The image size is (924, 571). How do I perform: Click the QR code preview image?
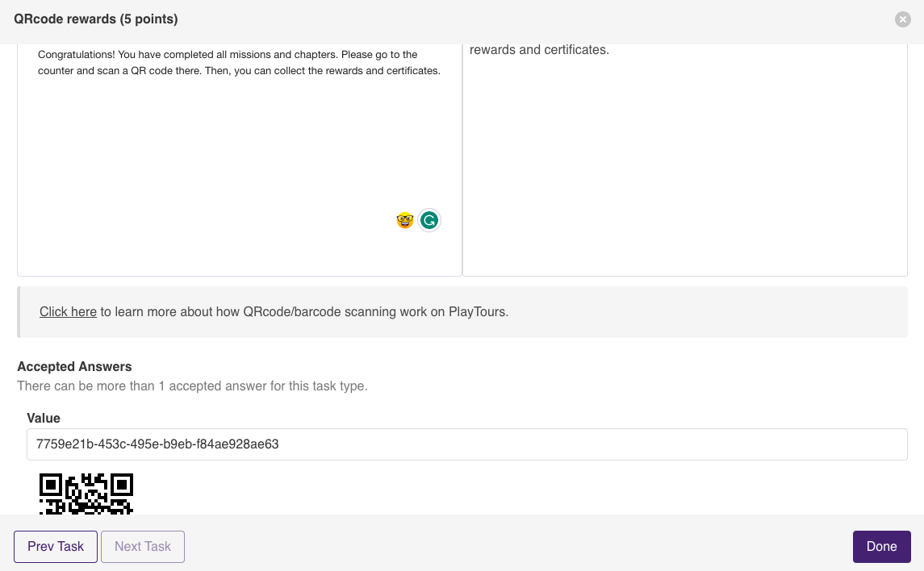point(86,492)
